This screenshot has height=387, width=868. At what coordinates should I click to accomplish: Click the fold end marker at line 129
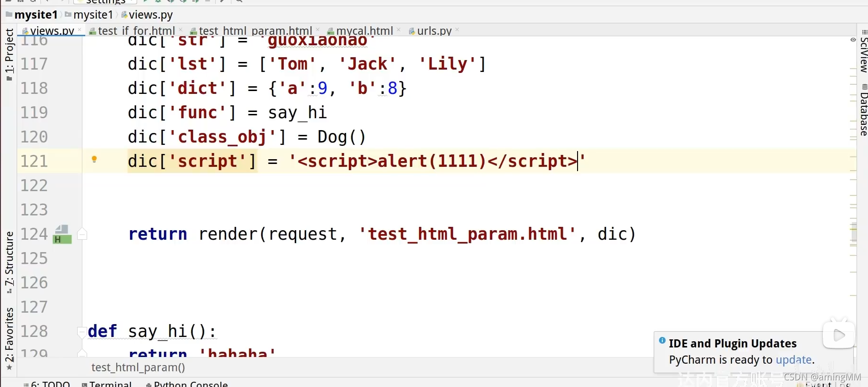tap(82, 353)
